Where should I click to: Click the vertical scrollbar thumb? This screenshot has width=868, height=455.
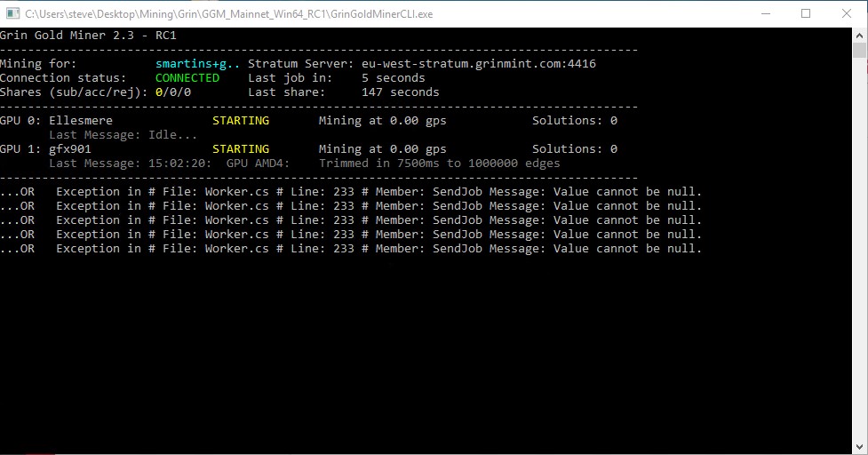click(859, 50)
